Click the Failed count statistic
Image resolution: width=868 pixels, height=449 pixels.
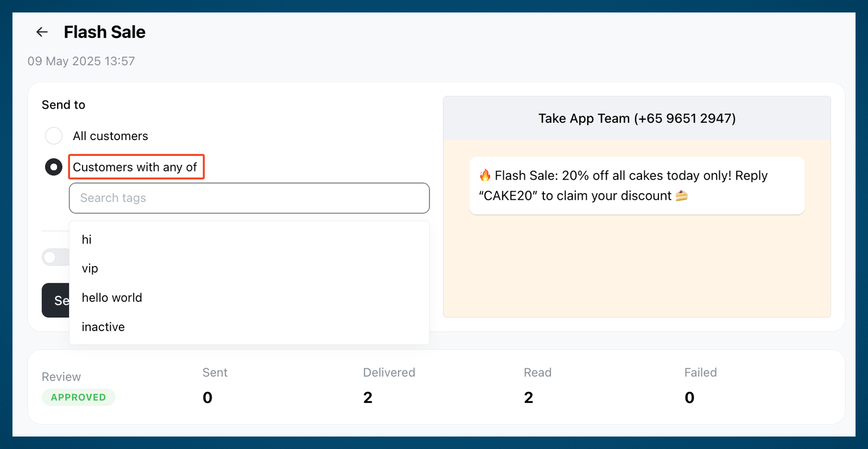click(689, 397)
